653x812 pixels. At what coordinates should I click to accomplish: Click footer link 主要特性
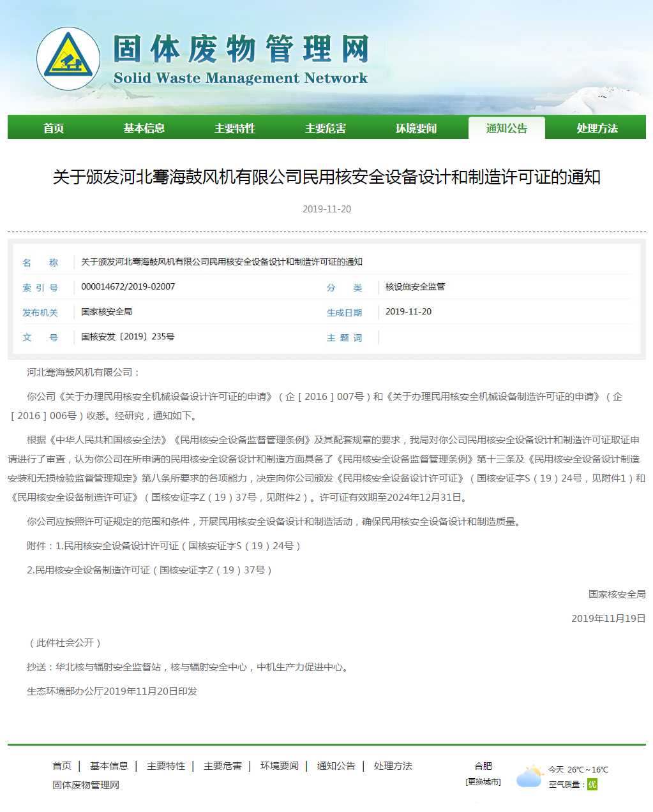pyautogui.click(x=166, y=765)
